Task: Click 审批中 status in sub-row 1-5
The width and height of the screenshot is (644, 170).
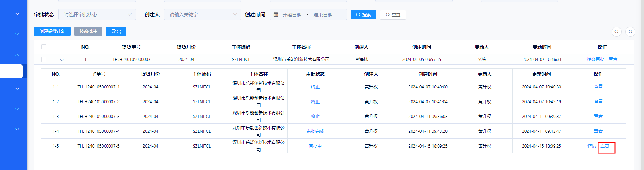Action: [315, 146]
